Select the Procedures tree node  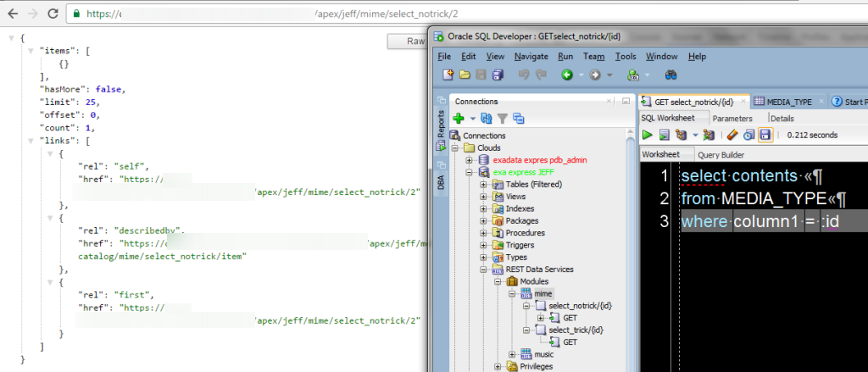coord(525,233)
